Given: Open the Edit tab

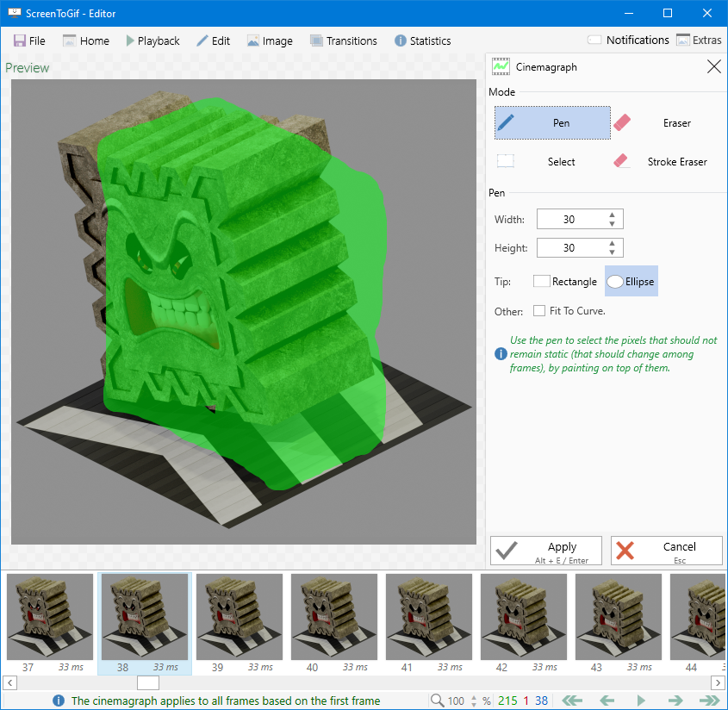Looking at the screenshot, I should (x=213, y=40).
